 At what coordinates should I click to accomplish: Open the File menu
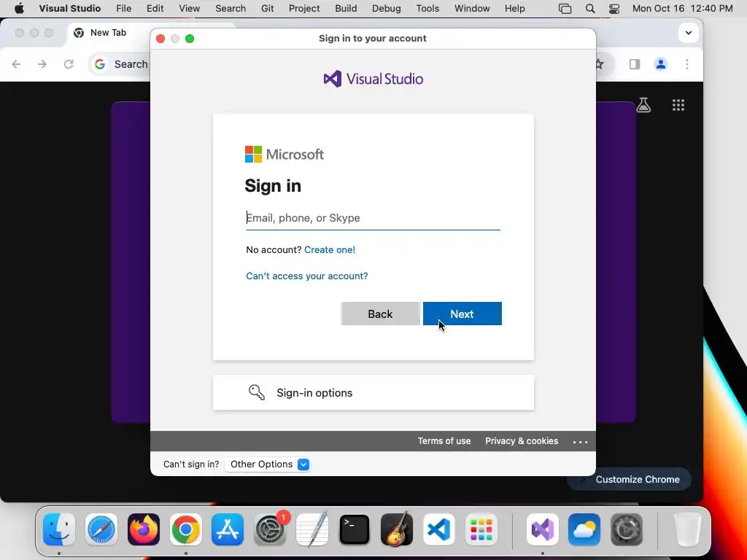123,9
